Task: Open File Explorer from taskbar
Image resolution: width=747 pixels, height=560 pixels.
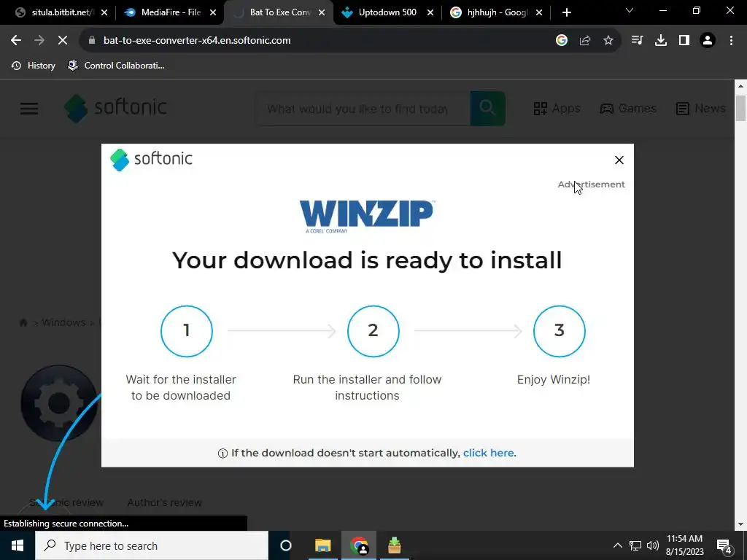Action: (x=322, y=545)
